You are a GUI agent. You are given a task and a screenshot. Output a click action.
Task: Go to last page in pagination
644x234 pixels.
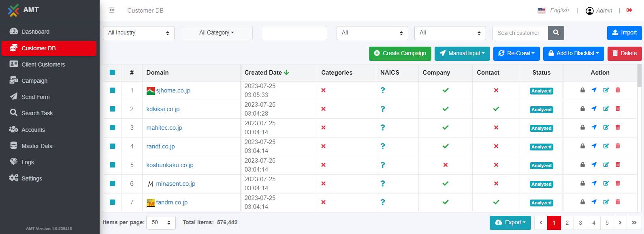coord(634,223)
